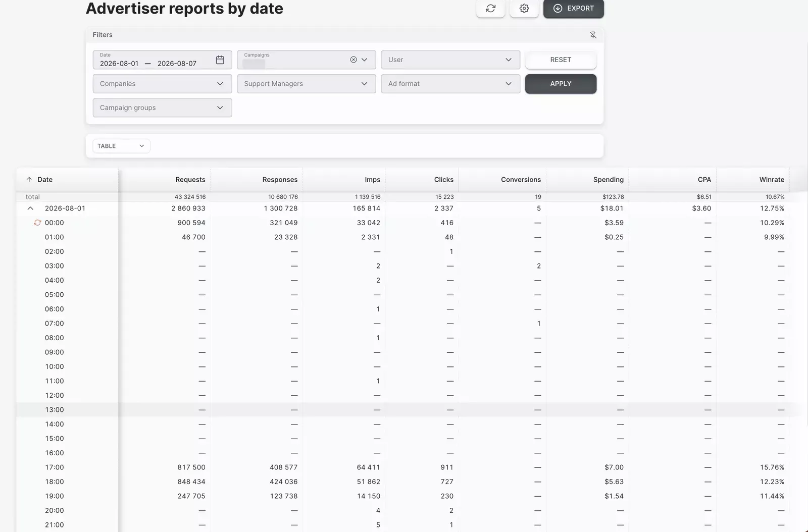The image size is (808, 532).
Task: Open the User dropdown
Action: pyautogui.click(x=450, y=60)
